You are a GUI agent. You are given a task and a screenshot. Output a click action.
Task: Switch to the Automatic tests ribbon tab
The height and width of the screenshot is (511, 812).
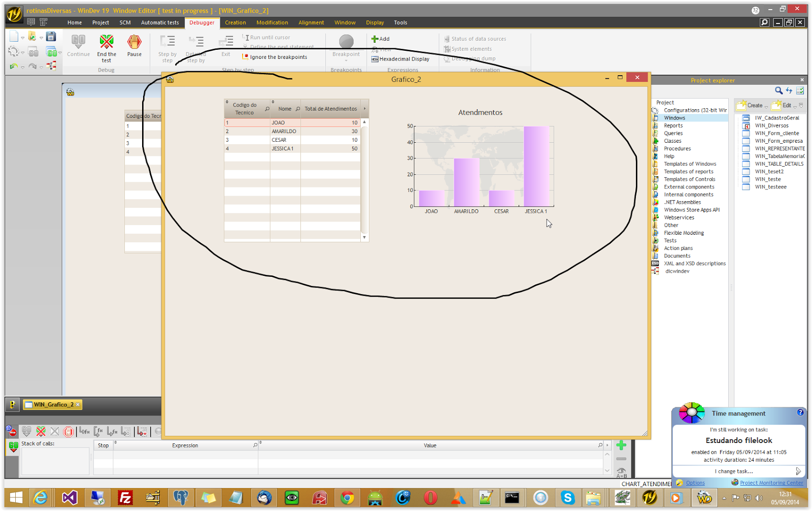tap(160, 22)
